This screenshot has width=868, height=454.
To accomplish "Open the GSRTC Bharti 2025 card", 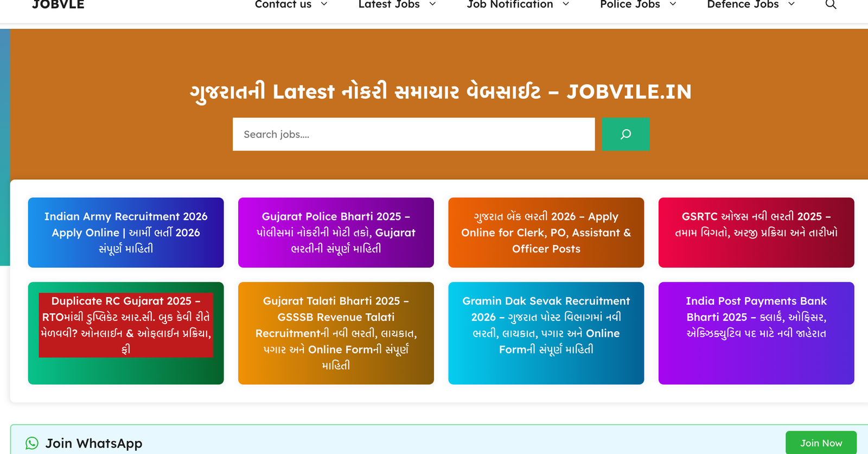I will [x=756, y=232].
